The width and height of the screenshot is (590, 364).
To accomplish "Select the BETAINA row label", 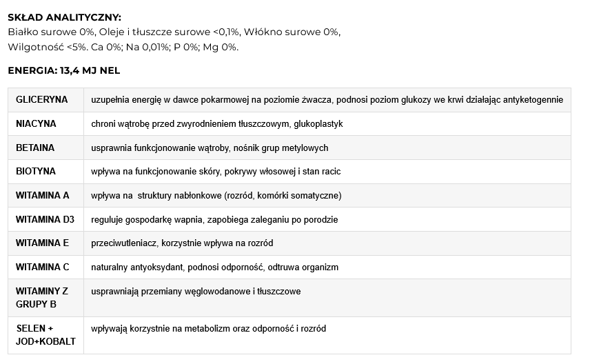I will (x=35, y=148).
